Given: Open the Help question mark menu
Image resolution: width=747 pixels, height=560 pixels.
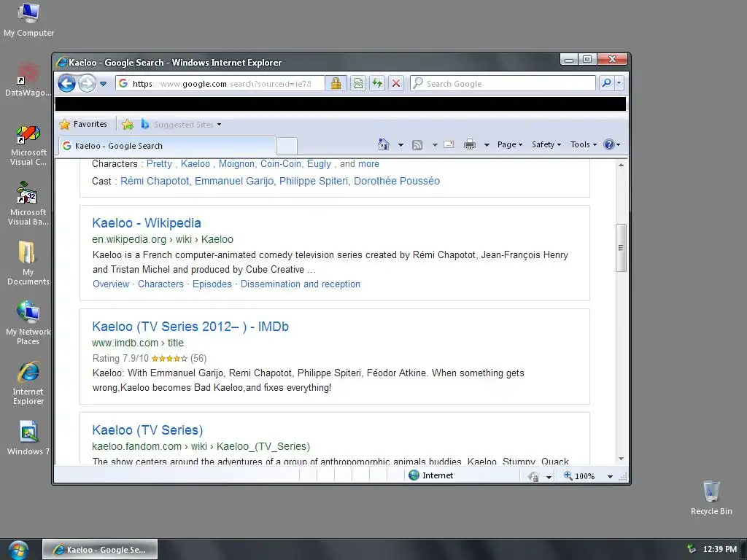Looking at the screenshot, I should [612, 144].
